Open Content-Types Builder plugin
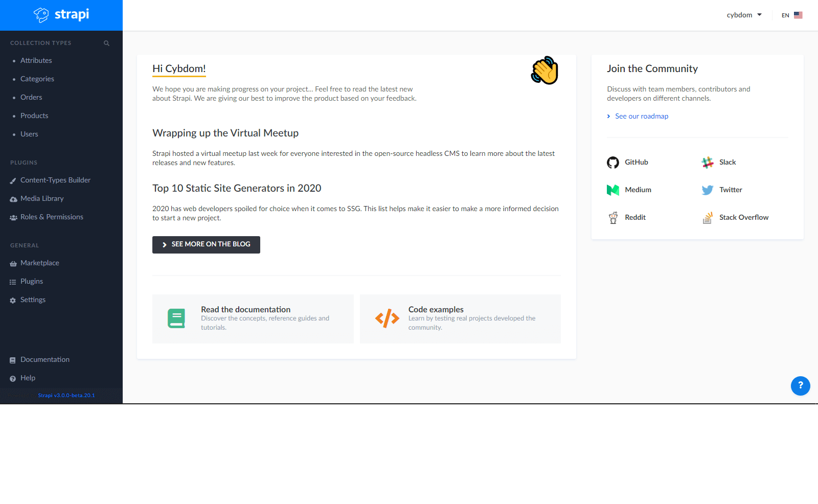 tap(55, 180)
